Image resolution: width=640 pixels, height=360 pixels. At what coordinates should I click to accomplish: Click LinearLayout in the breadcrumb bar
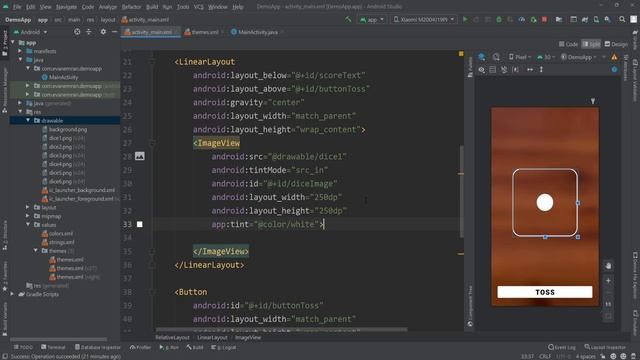coord(212,338)
